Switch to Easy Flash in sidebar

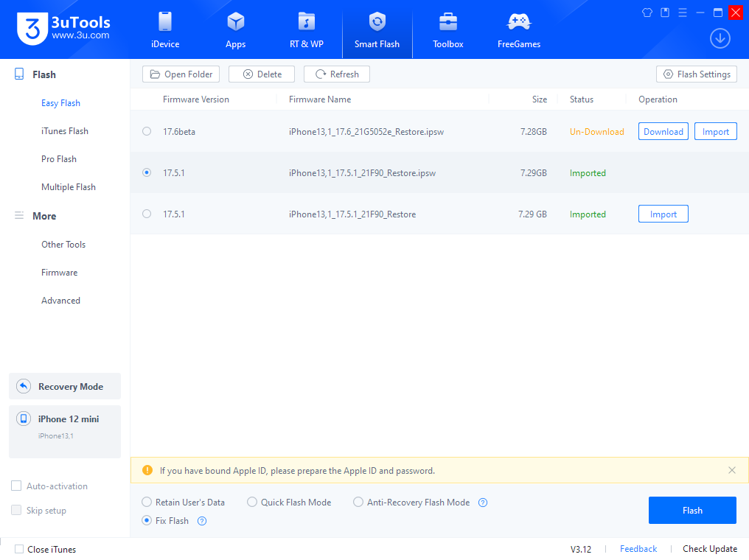pos(60,103)
